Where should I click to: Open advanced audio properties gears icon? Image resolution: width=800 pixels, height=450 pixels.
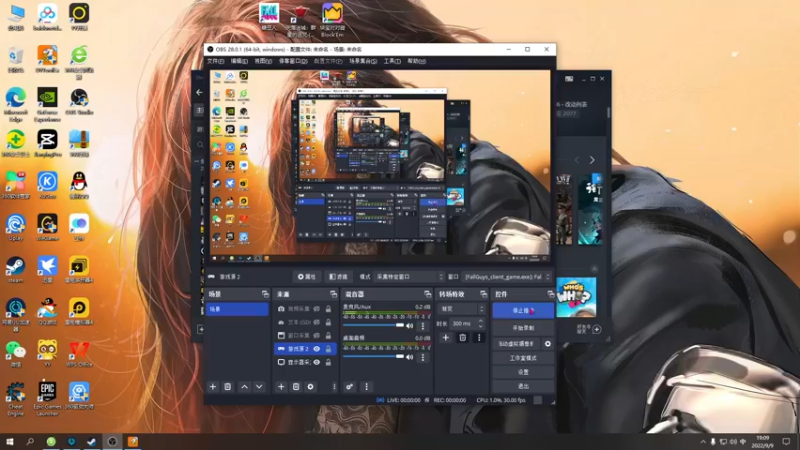click(x=349, y=387)
